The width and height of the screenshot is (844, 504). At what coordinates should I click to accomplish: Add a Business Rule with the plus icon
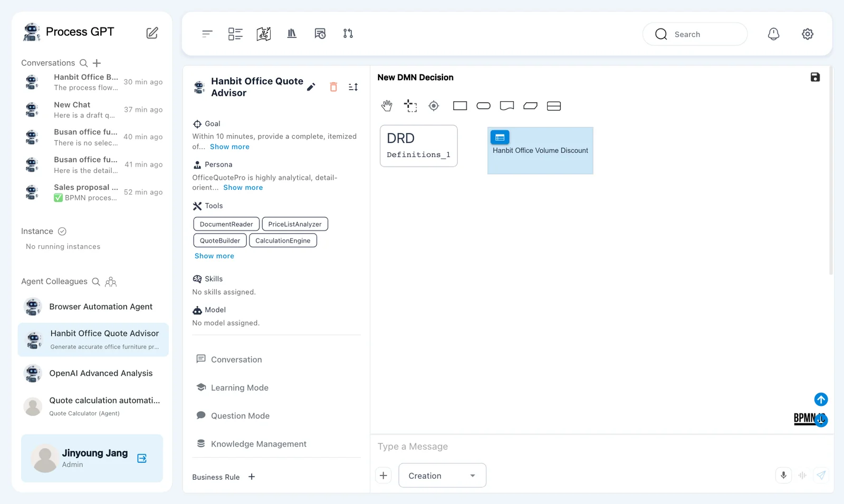[x=252, y=477]
